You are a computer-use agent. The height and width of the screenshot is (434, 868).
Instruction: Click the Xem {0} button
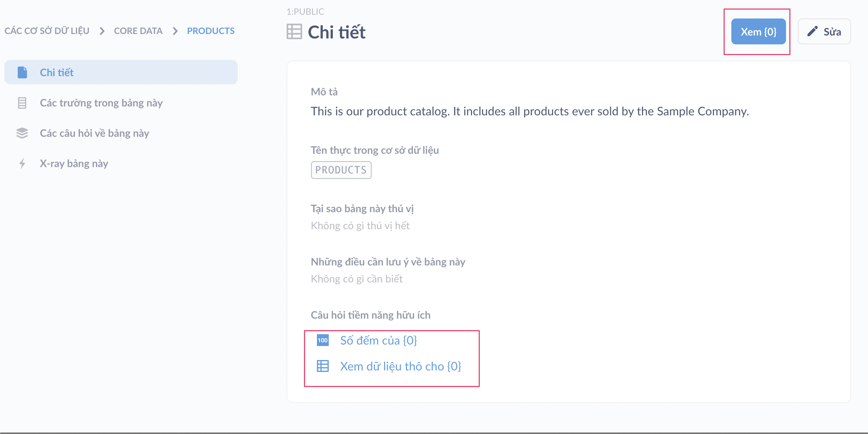pyautogui.click(x=758, y=31)
